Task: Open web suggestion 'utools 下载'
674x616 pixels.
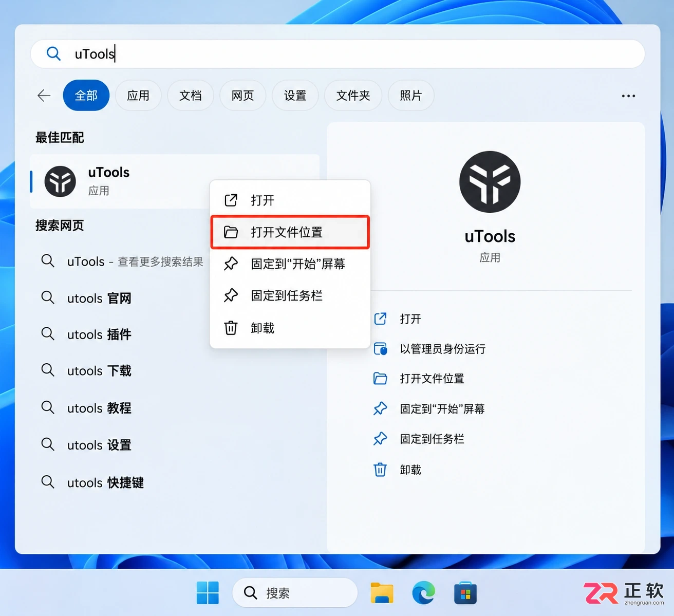Action: [99, 371]
